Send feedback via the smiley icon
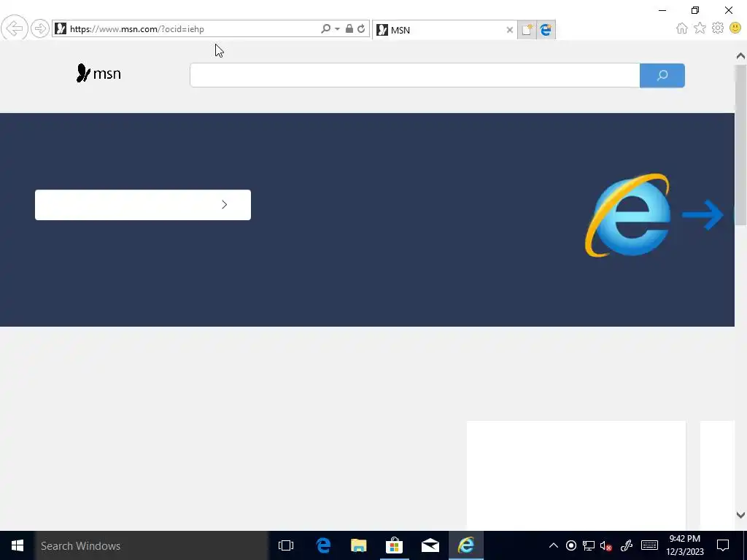Screen dimensions: 747x560 point(735,28)
